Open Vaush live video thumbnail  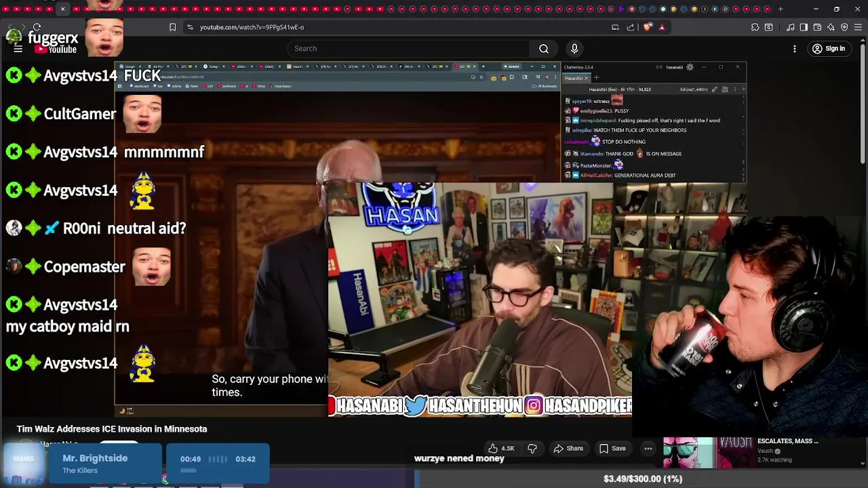click(x=707, y=453)
